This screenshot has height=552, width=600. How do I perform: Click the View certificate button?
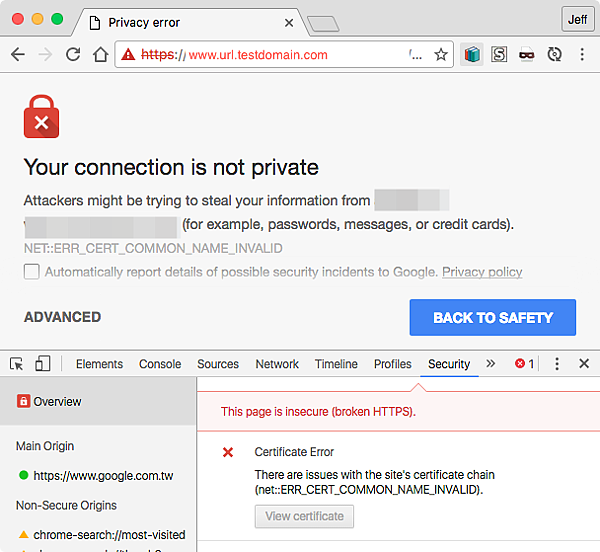click(304, 516)
